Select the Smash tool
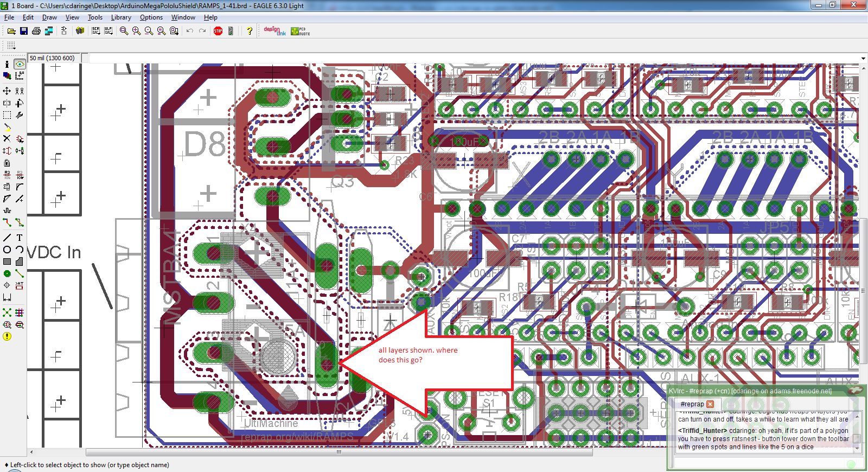 (7, 187)
